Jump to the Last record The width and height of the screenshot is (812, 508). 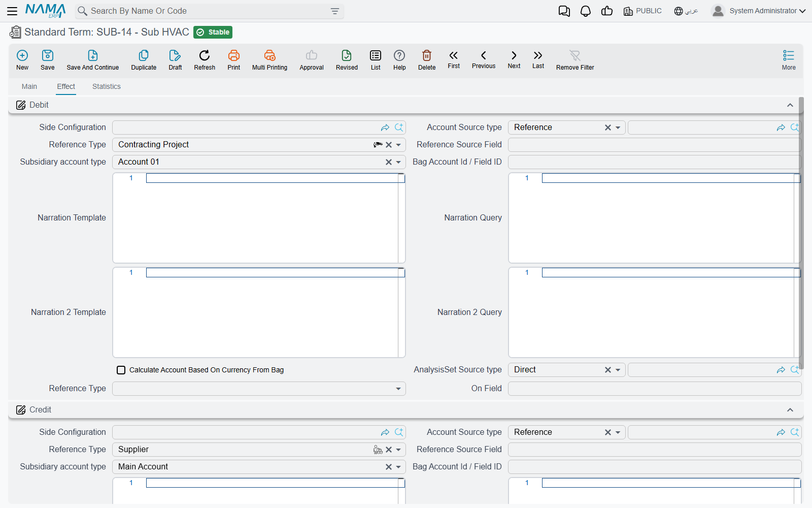point(538,59)
